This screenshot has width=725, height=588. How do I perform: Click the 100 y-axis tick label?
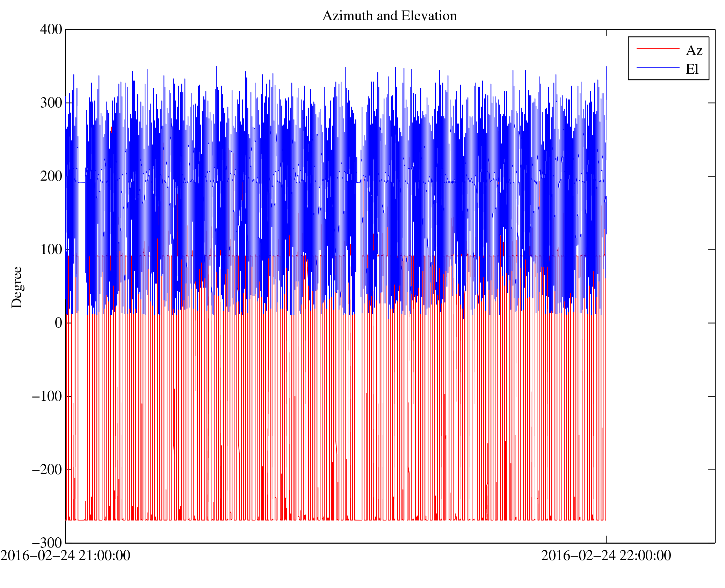click(x=51, y=249)
